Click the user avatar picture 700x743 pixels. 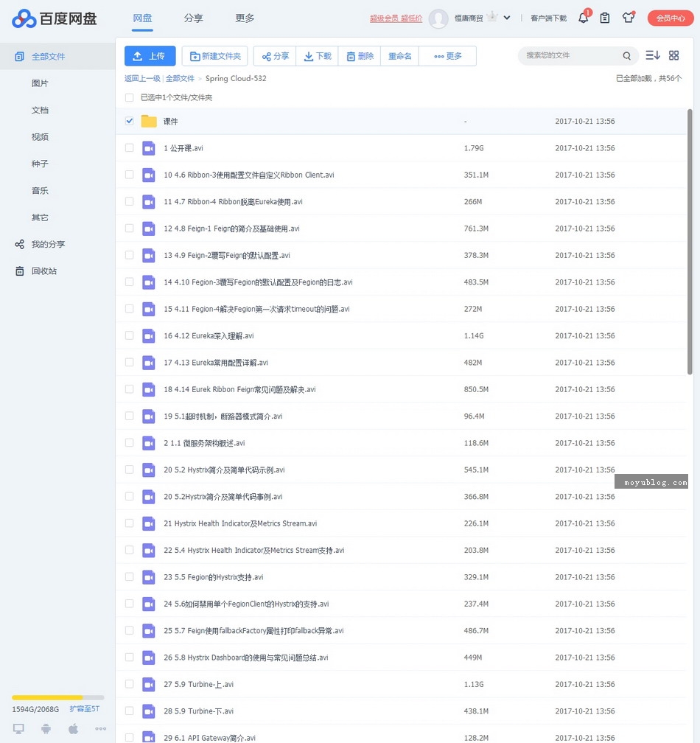click(438, 18)
